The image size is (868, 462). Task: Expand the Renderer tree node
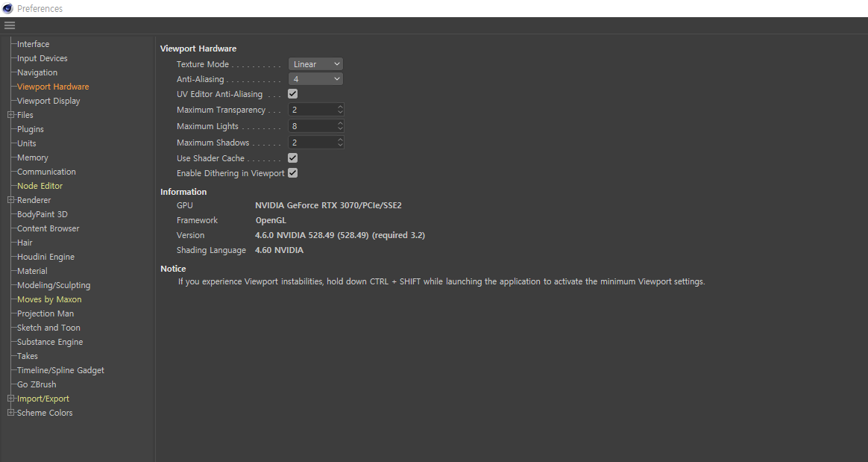pos(10,200)
